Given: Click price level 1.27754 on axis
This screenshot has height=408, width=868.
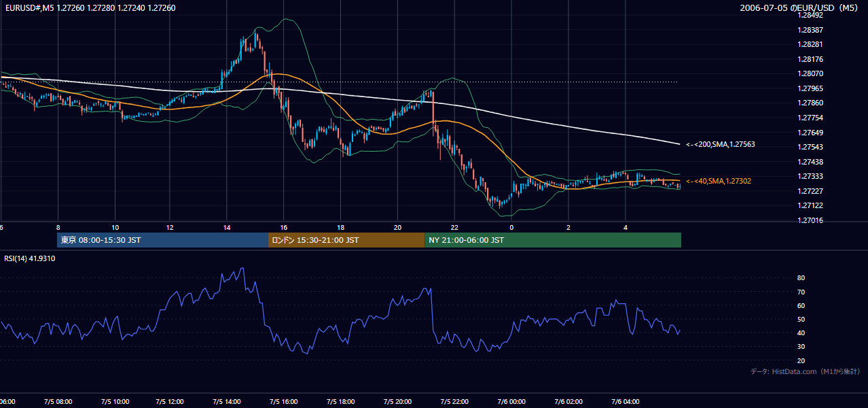Looking at the screenshot, I should click(x=811, y=118).
